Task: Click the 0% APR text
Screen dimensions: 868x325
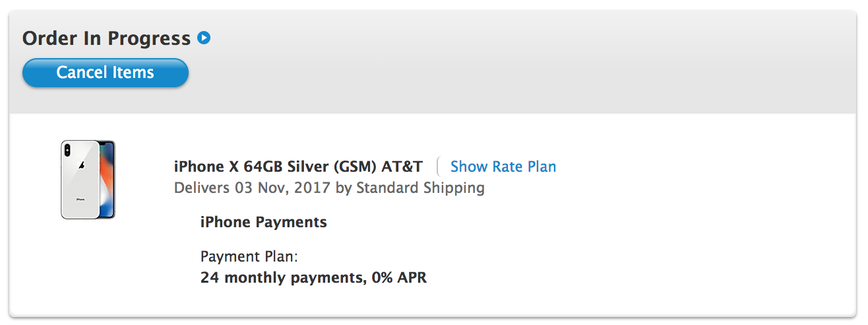Action: pyautogui.click(x=399, y=277)
